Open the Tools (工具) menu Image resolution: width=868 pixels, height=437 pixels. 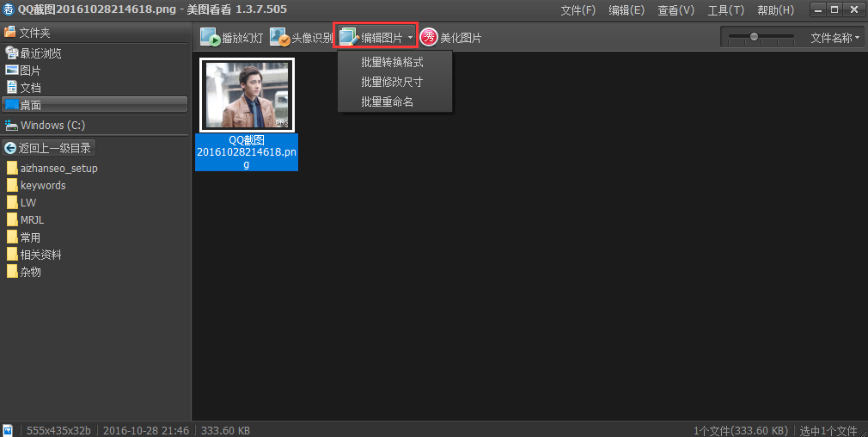[725, 10]
